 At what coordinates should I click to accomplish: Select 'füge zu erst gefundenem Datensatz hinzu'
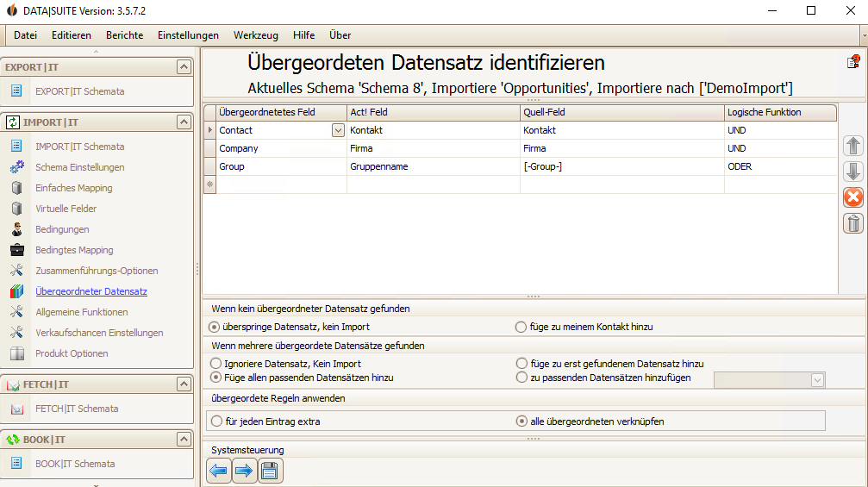[x=521, y=364]
